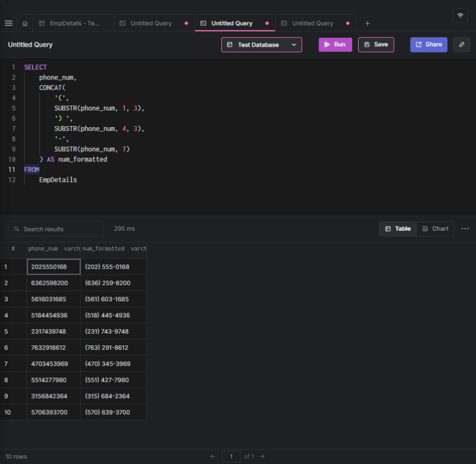Click row number 10 in results table

pos(7,412)
